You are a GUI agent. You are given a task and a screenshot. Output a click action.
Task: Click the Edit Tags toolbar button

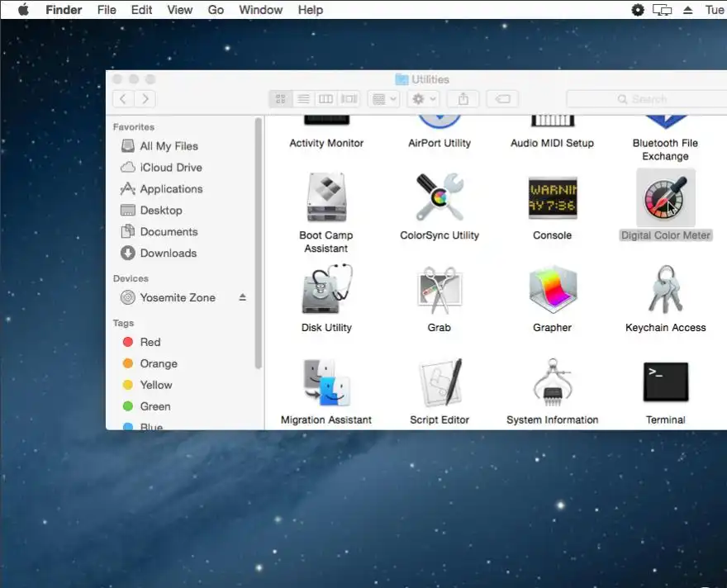(502, 99)
